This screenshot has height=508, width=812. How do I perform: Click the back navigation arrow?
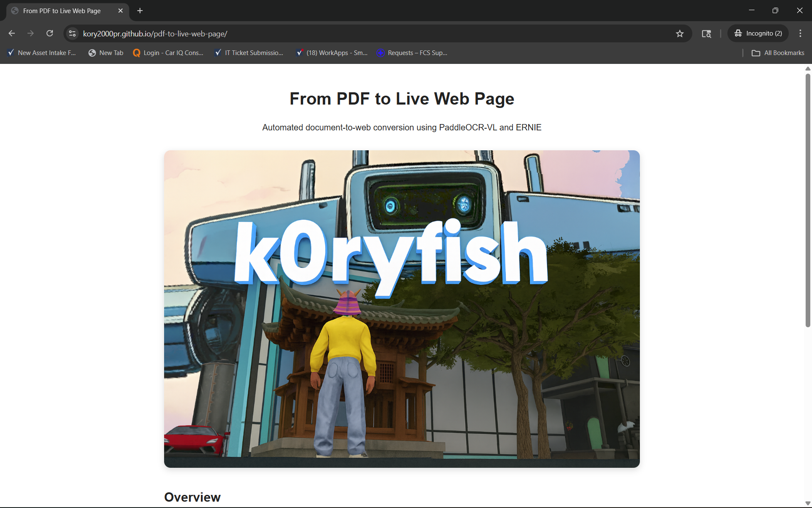pyautogui.click(x=11, y=33)
